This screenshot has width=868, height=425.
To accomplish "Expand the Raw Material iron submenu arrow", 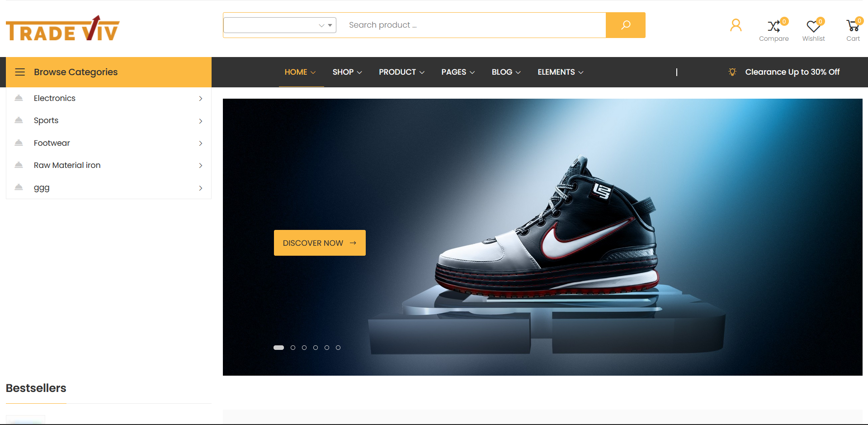I will (201, 166).
